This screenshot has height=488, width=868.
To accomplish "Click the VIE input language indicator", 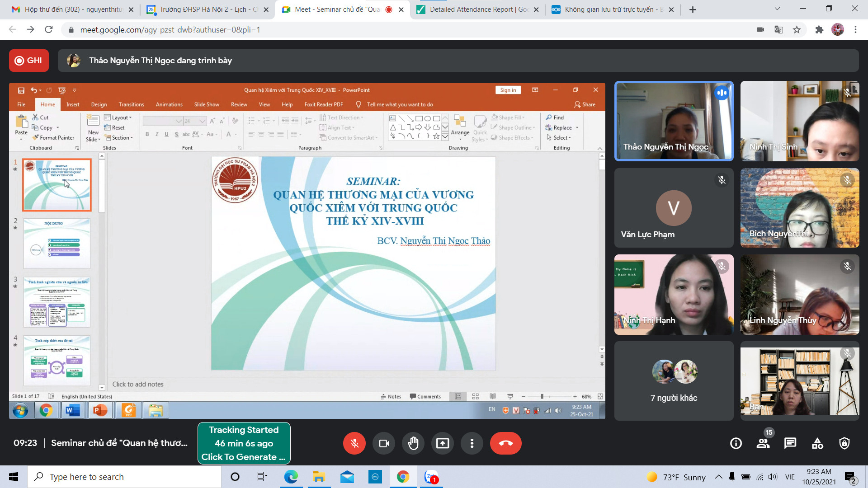I will 790,477.
